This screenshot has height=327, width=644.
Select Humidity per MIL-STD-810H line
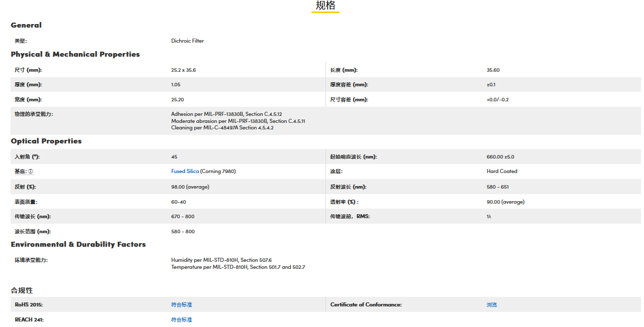tap(221, 260)
